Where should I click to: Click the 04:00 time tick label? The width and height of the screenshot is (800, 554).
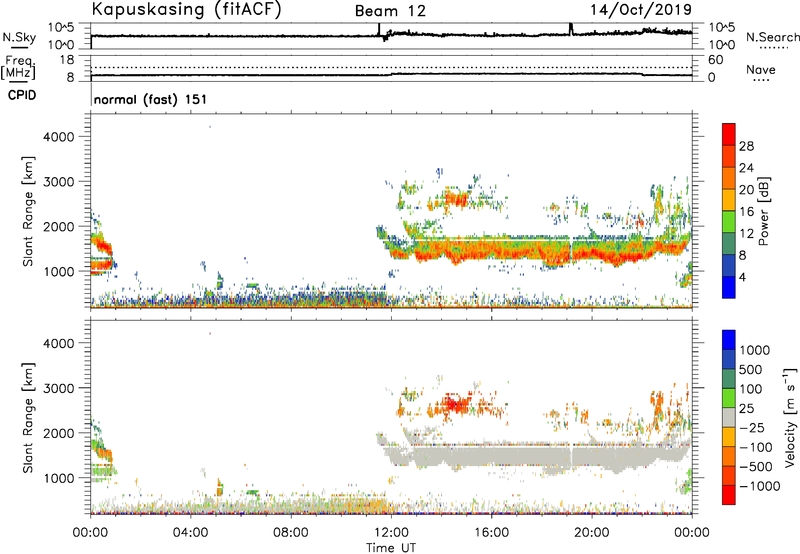[191, 533]
